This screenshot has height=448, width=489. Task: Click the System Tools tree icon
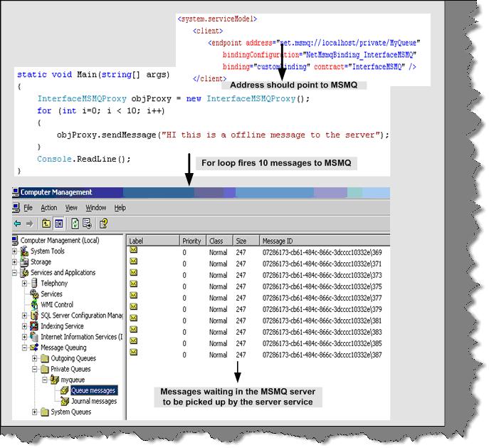point(24,251)
